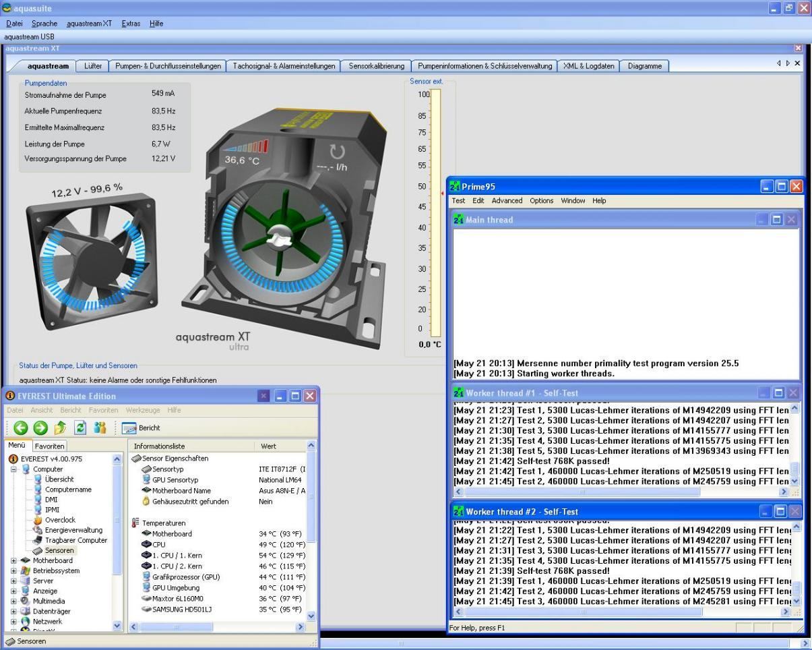Expand the Server tree node
The width and height of the screenshot is (812, 650).
click(x=13, y=581)
